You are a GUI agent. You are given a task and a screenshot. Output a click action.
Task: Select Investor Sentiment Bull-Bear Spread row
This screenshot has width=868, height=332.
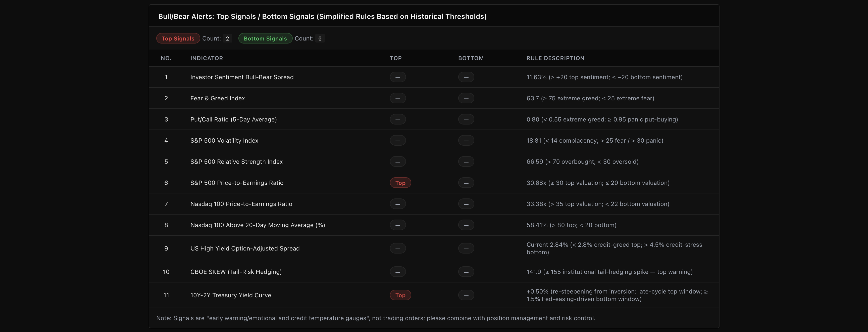click(434, 77)
